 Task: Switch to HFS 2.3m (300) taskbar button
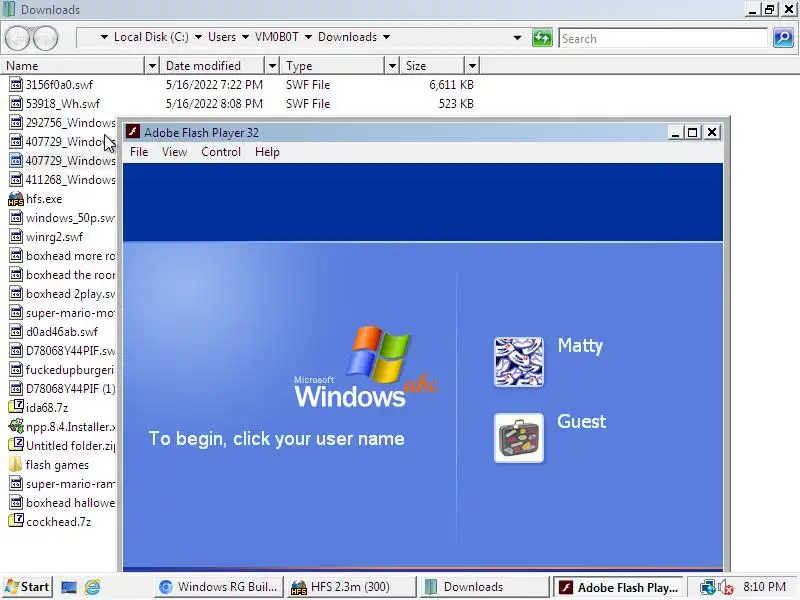pyautogui.click(x=351, y=587)
